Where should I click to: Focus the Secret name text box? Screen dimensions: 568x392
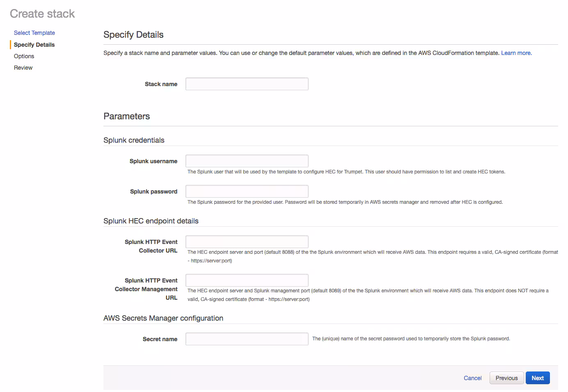click(x=247, y=339)
